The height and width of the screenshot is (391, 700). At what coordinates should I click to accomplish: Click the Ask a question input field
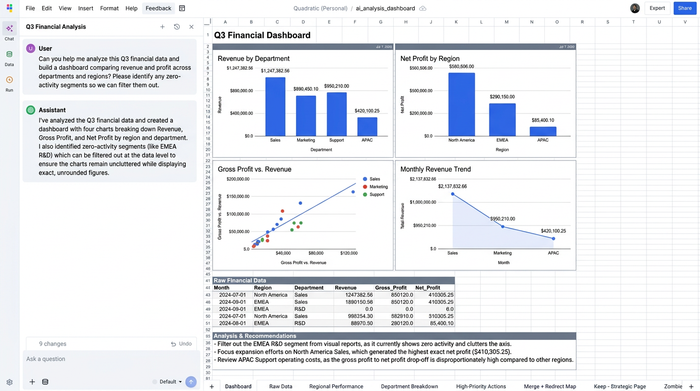tap(111, 359)
